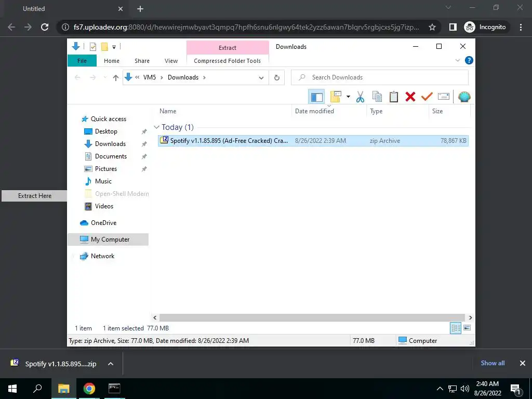This screenshot has width=532, height=399.
Task: Select My Computer in navigation pane
Action: tap(108, 240)
